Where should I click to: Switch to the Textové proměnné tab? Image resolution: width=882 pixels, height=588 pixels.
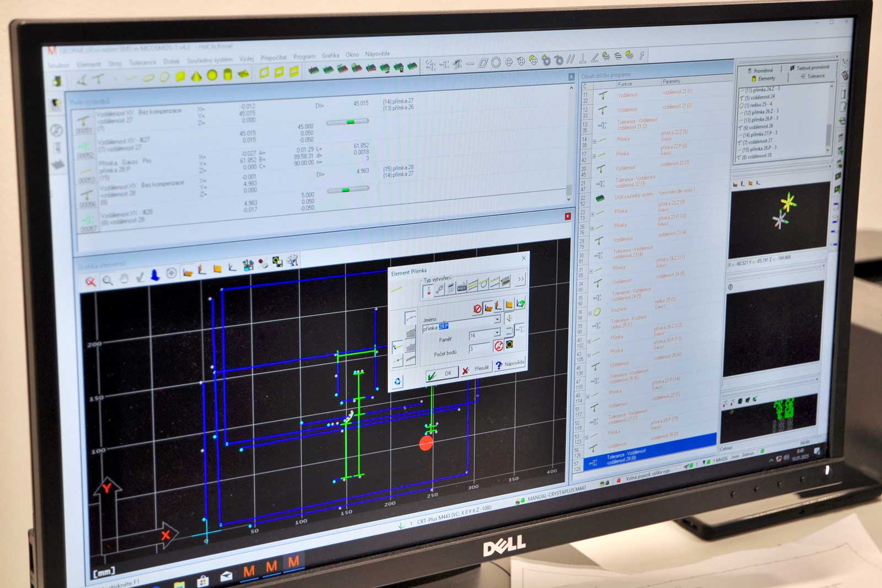(x=810, y=68)
